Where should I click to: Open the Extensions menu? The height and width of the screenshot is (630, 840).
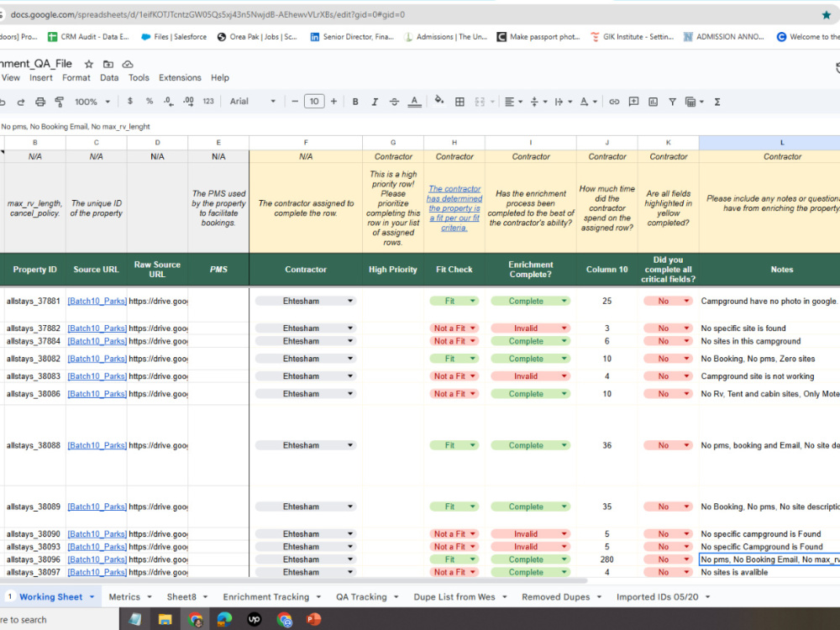tap(180, 77)
